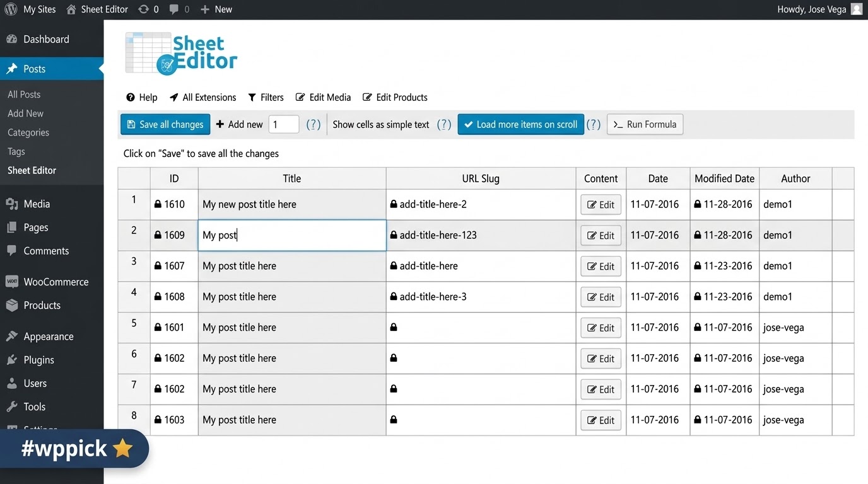Viewport: 868px width, 484px height.
Task: Open Tags submenu link
Action: [16, 151]
